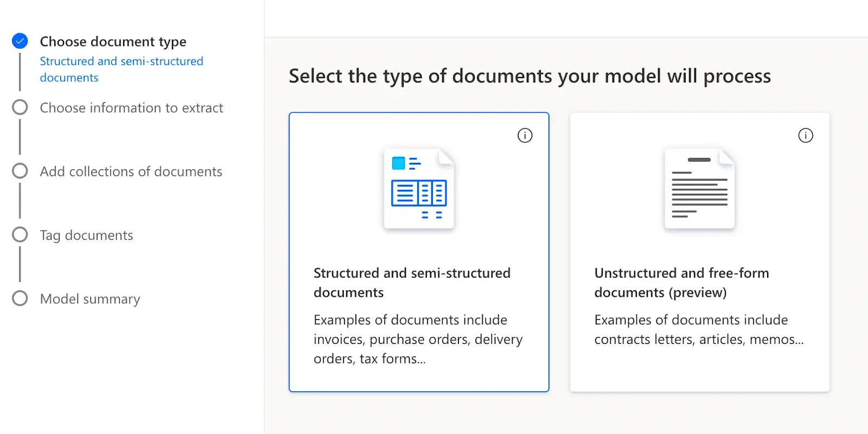Image resolution: width=868 pixels, height=434 pixels.
Task: Open the Tag documents step
Action: pos(86,235)
